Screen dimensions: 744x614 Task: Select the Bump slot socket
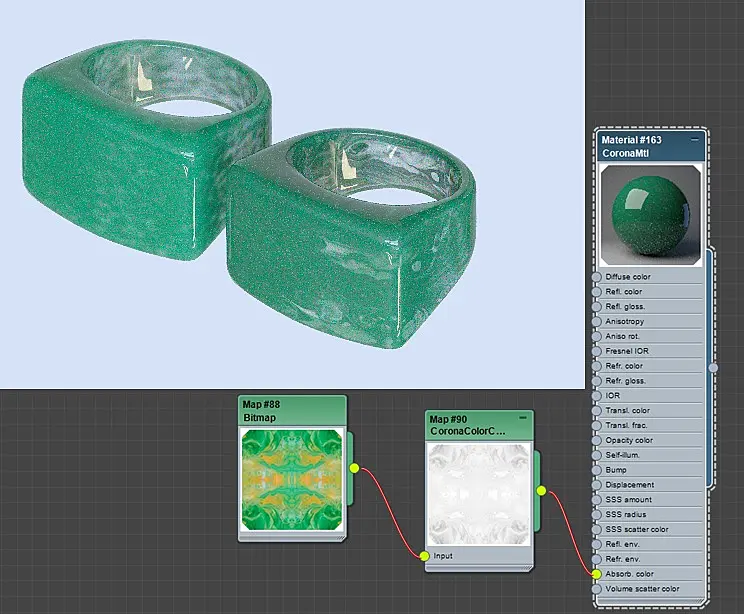(x=596, y=470)
